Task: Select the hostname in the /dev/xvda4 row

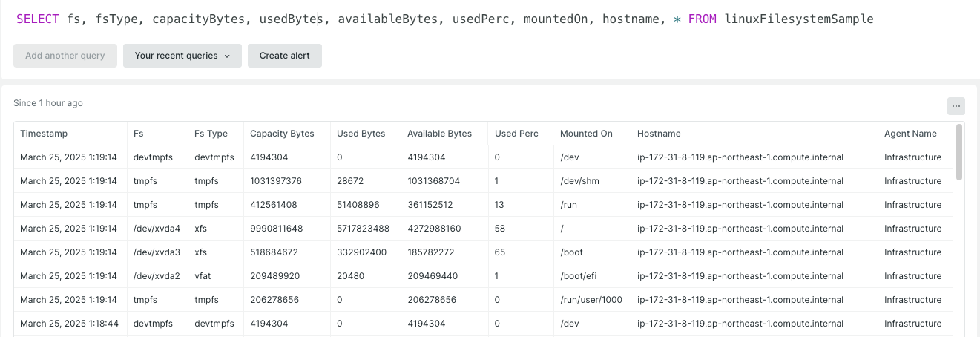Action: pyautogui.click(x=740, y=229)
